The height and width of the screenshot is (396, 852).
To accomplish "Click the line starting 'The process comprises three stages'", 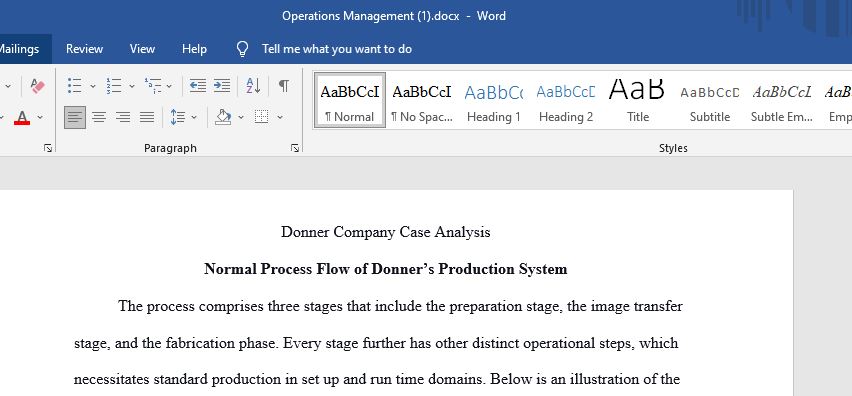I will [x=400, y=306].
